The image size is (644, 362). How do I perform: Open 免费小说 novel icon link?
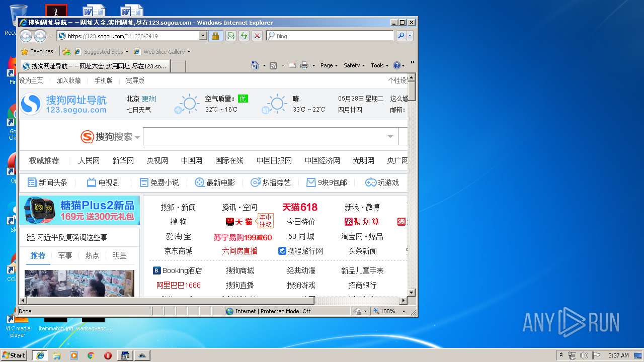point(159,183)
